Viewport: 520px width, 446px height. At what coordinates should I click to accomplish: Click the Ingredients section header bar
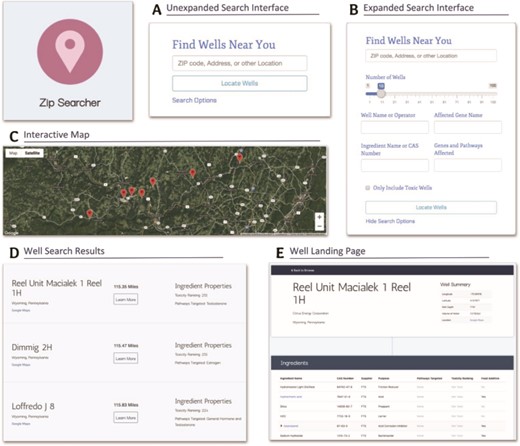(392, 363)
